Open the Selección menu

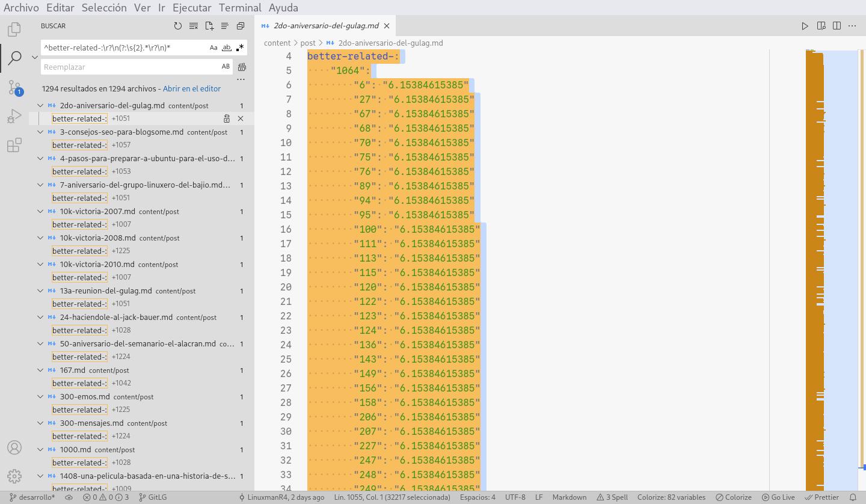104,8
